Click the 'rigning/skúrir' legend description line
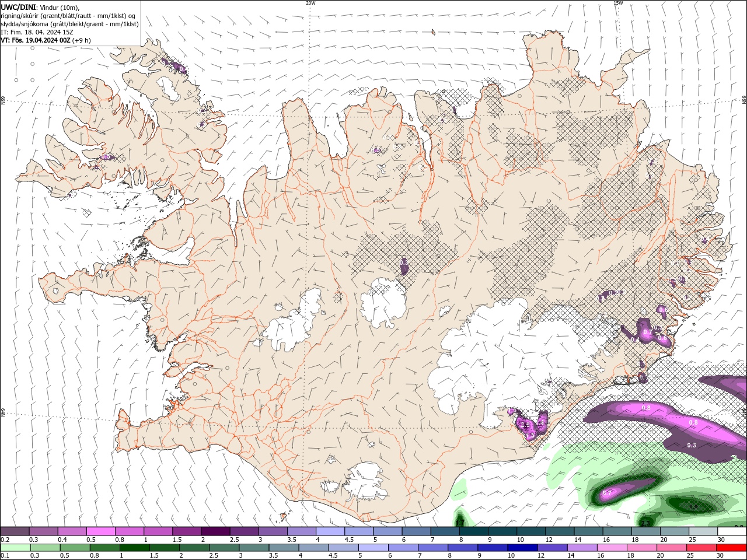The height and width of the screenshot is (560, 747). (68, 16)
